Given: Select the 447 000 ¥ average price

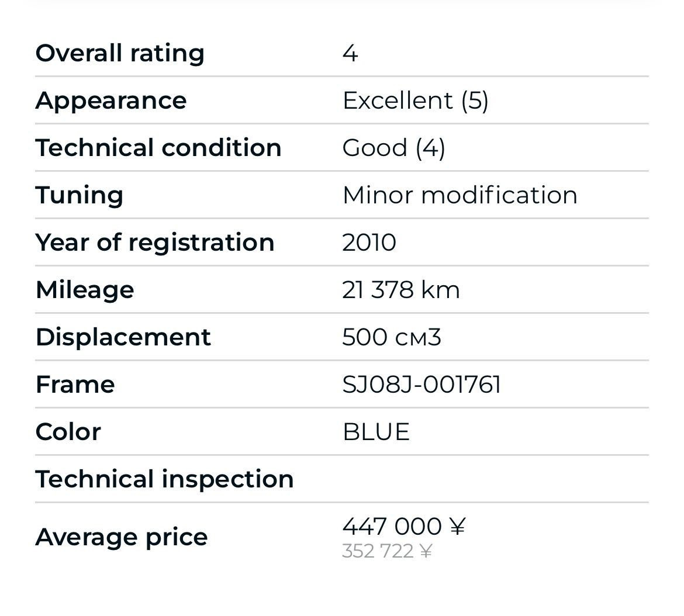Looking at the screenshot, I should [403, 527].
